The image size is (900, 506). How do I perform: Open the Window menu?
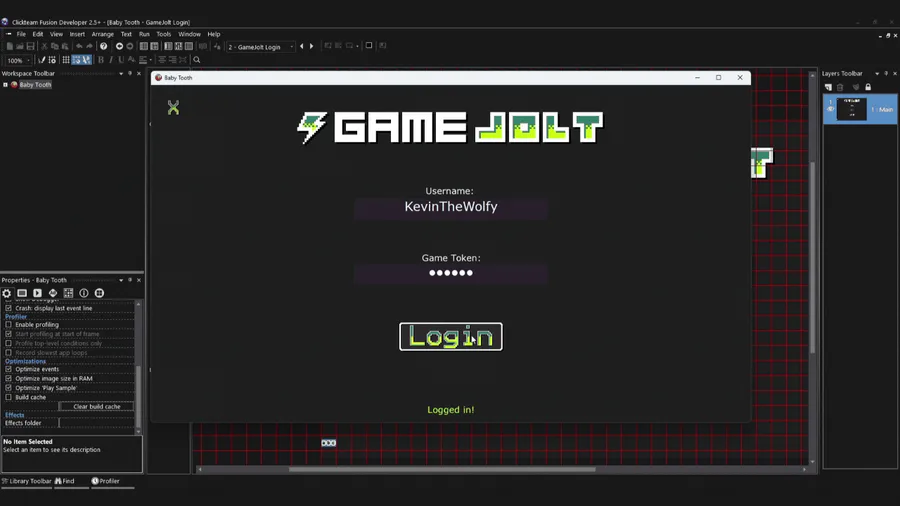(x=189, y=34)
